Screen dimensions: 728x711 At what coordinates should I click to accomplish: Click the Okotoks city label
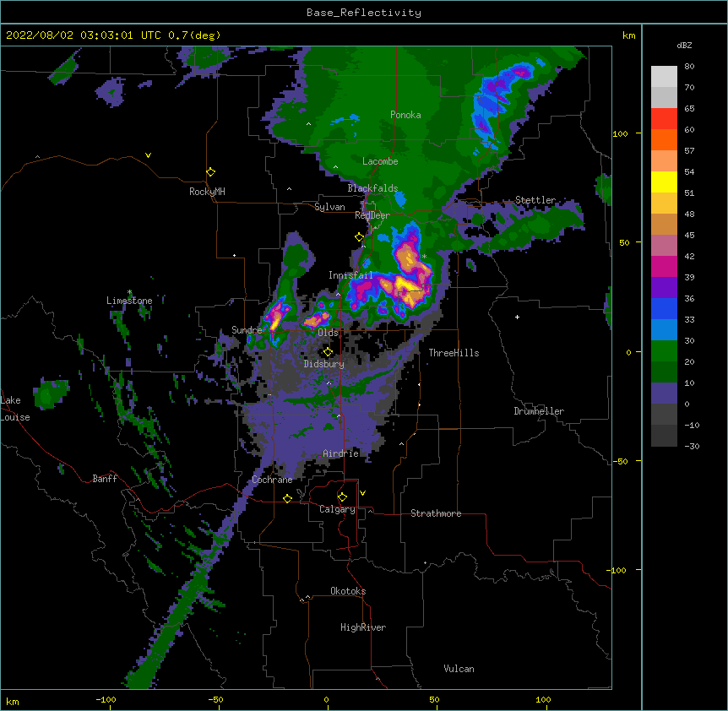[348, 591]
